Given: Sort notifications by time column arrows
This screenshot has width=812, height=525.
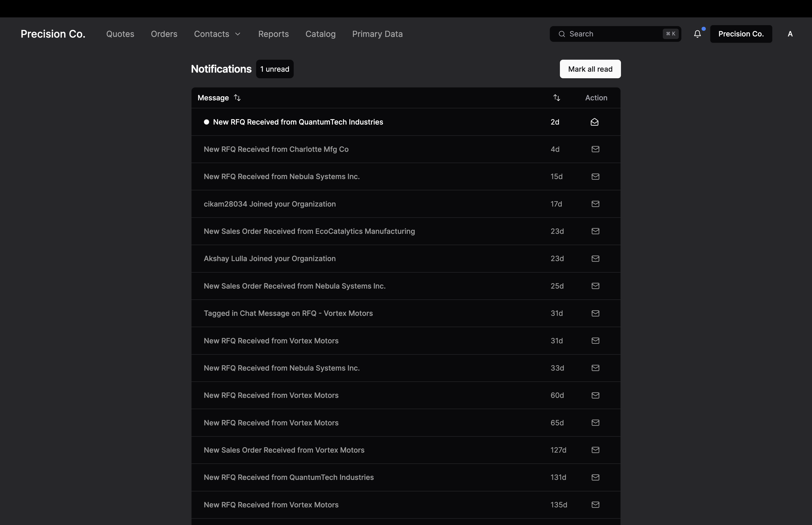Looking at the screenshot, I should tap(556, 98).
